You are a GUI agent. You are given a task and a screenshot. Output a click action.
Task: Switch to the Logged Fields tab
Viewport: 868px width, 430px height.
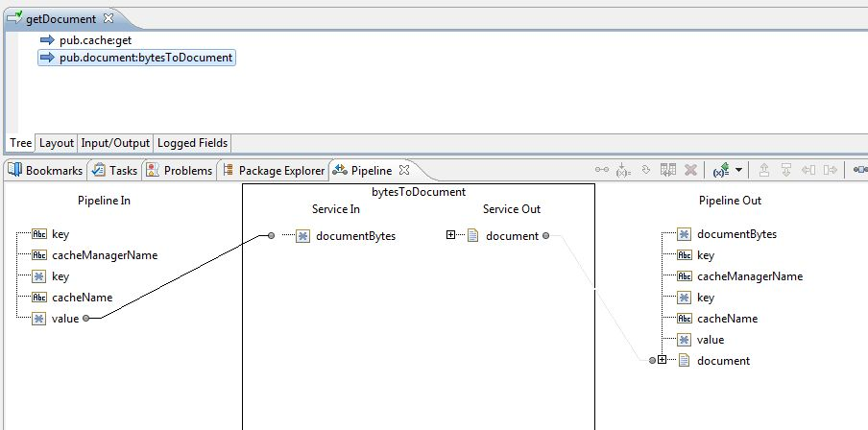coord(192,143)
